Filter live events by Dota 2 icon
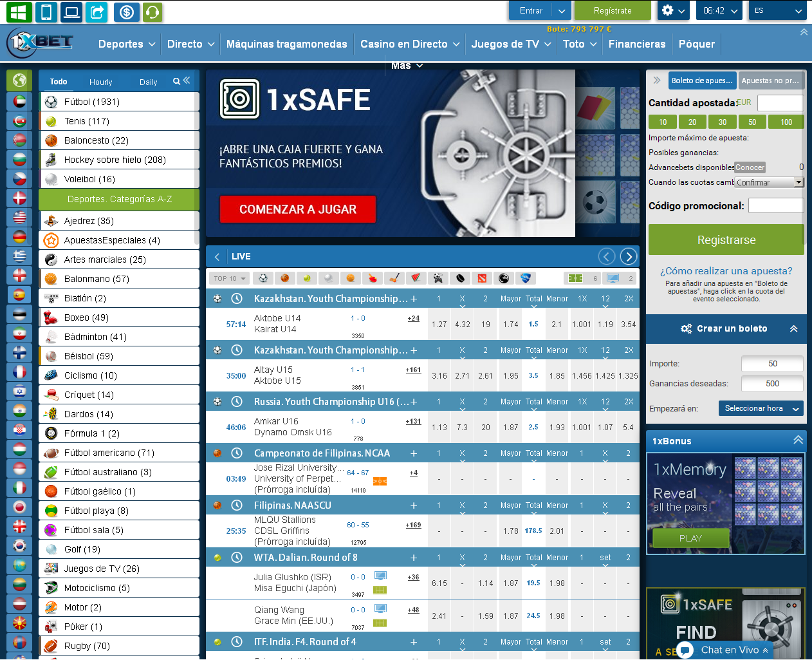 pyautogui.click(x=482, y=278)
